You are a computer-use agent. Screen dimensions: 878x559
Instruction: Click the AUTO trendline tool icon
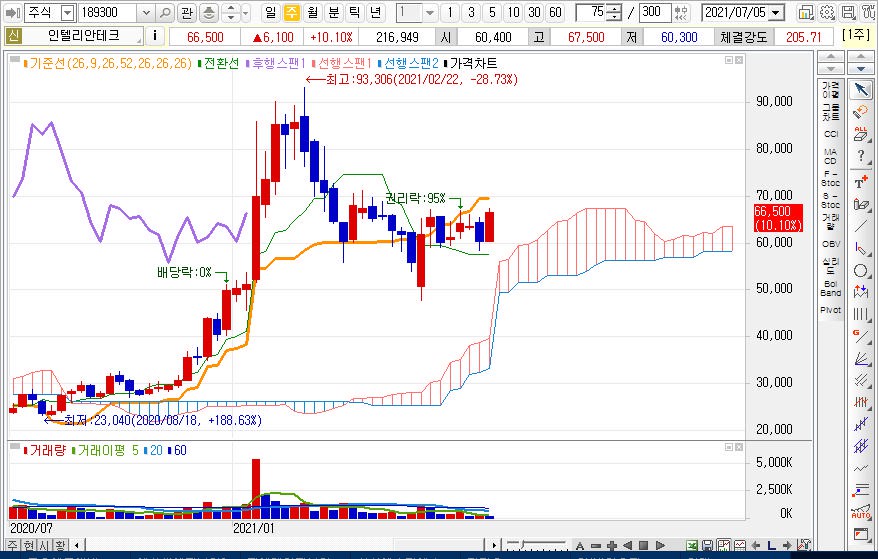click(x=860, y=511)
